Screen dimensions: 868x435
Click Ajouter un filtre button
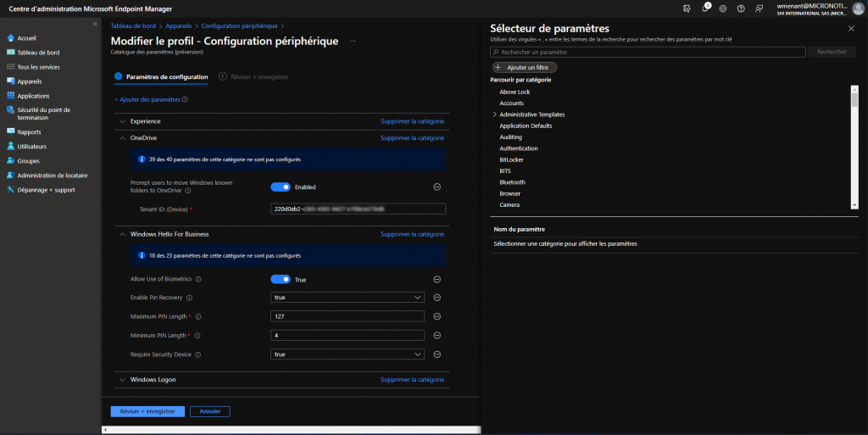click(524, 68)
